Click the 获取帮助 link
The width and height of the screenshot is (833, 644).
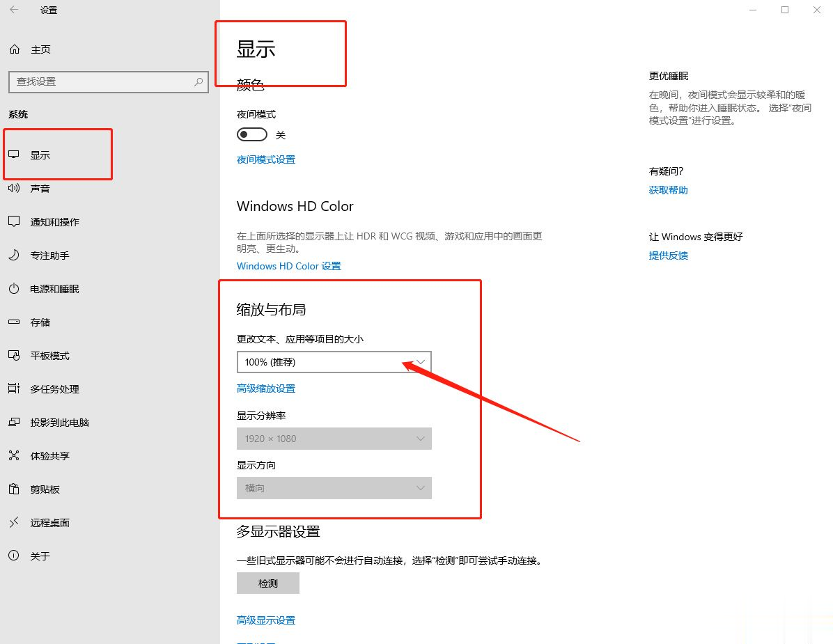tap(668, 190)
